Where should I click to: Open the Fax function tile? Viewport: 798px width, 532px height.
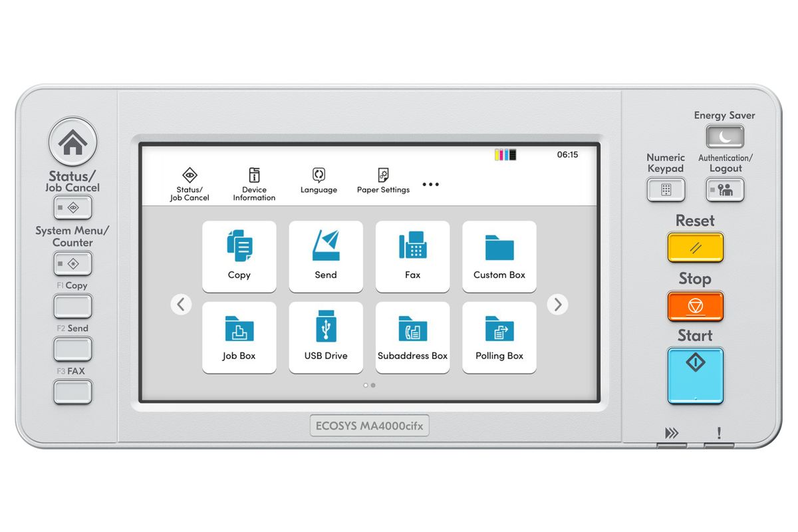(x=412, y=257)
